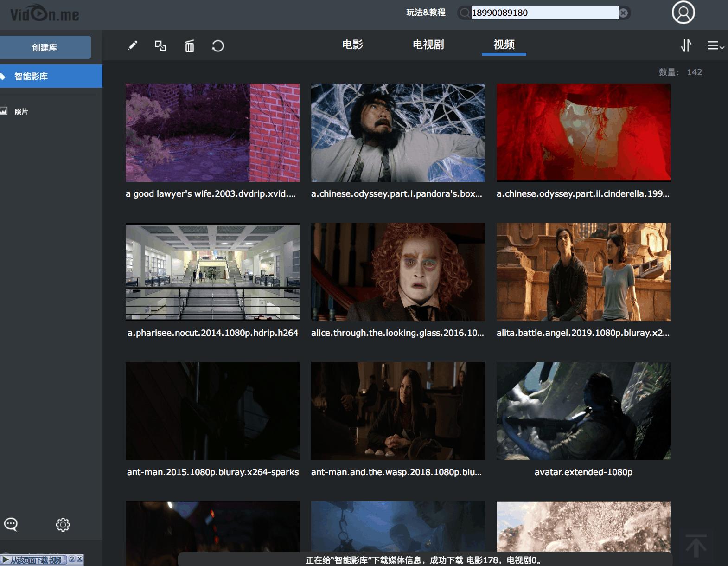The height and width of the screenshot is (566, 728).
Task: Open the user account profile icon
Action: tap(683, 13)
